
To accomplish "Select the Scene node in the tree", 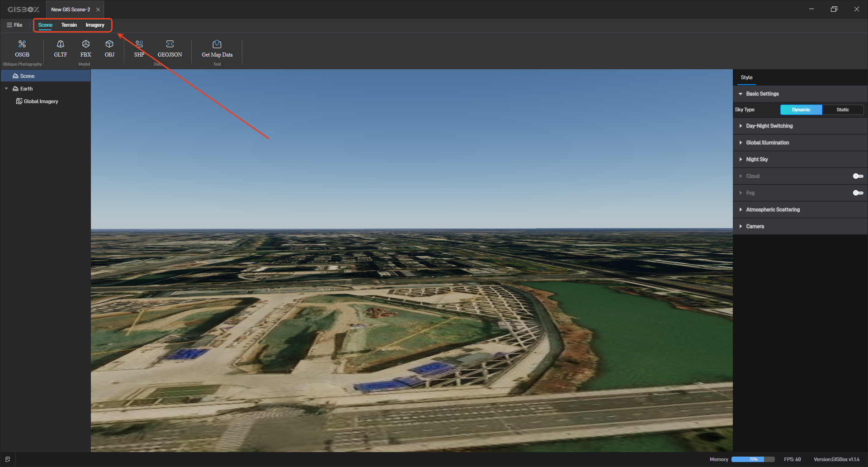I will [x=45, y=76].
